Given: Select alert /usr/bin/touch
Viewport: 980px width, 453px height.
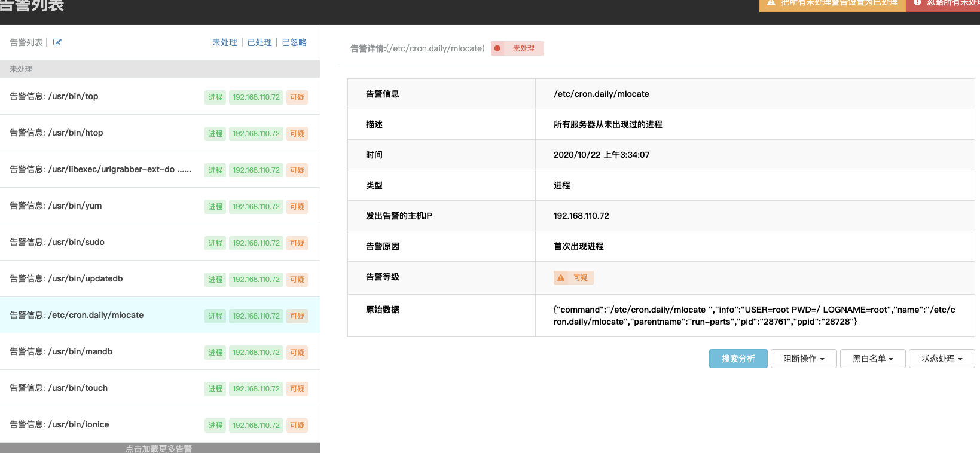Looking at the screenshot, I should click(x=160, y=388).
